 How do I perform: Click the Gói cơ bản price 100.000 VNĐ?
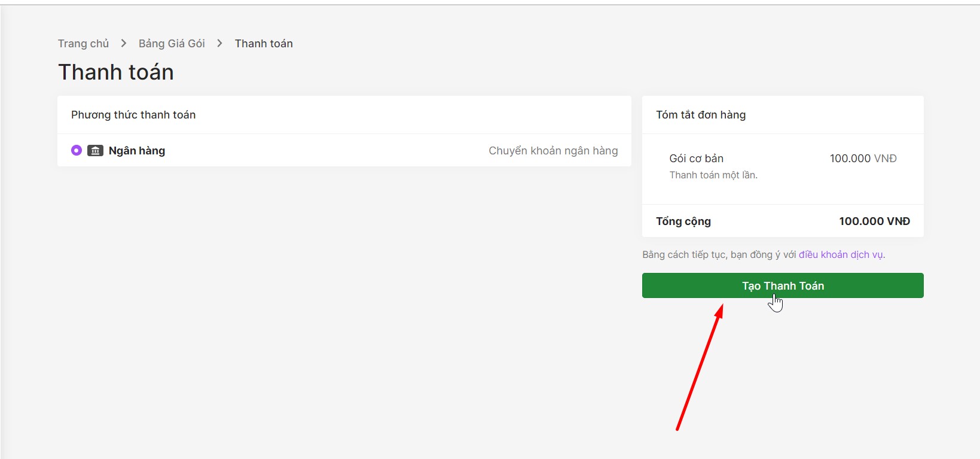point(863,159)
